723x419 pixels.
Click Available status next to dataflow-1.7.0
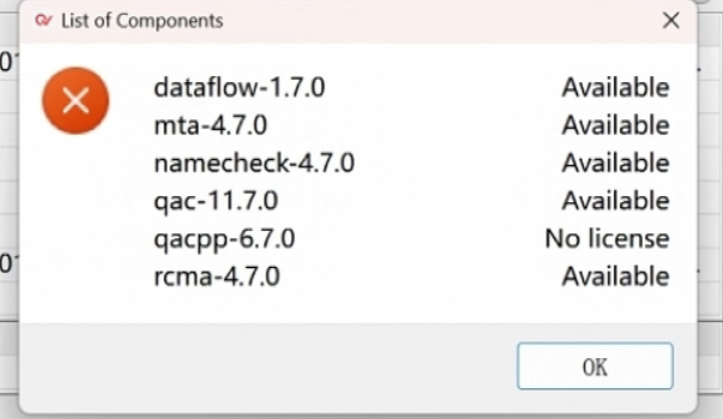(x=615, y=88)
